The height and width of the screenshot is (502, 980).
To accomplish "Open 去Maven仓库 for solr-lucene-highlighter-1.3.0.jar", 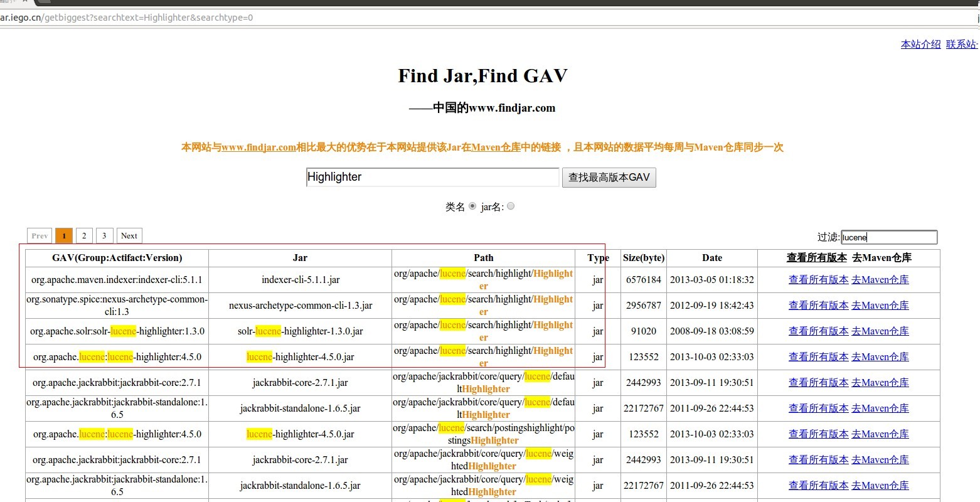I will 880,331.
